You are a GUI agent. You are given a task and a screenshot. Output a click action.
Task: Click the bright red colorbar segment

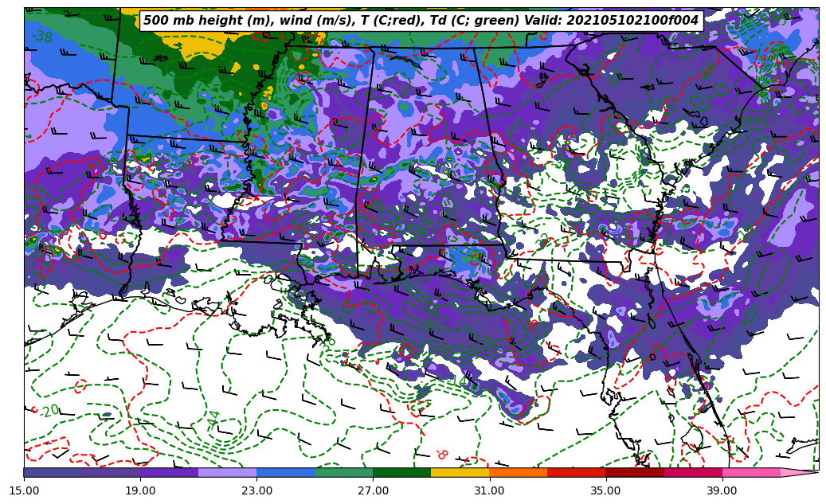(x=576, y=472)
